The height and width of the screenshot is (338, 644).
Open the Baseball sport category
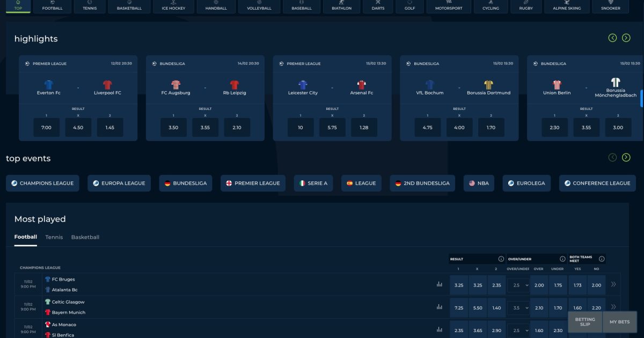302,6
